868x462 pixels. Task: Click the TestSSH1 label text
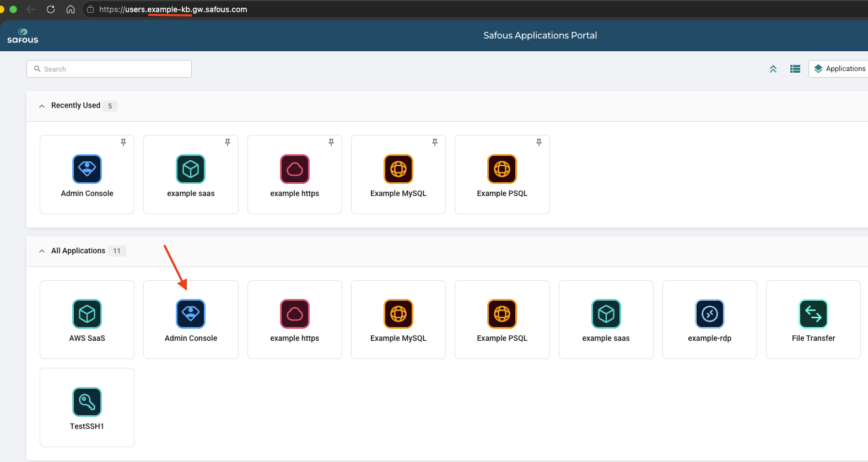(87, 426)
